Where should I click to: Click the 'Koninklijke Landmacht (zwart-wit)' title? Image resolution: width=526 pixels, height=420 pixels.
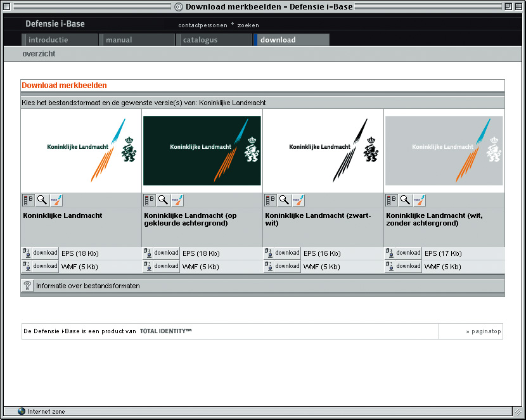[318, 219]
